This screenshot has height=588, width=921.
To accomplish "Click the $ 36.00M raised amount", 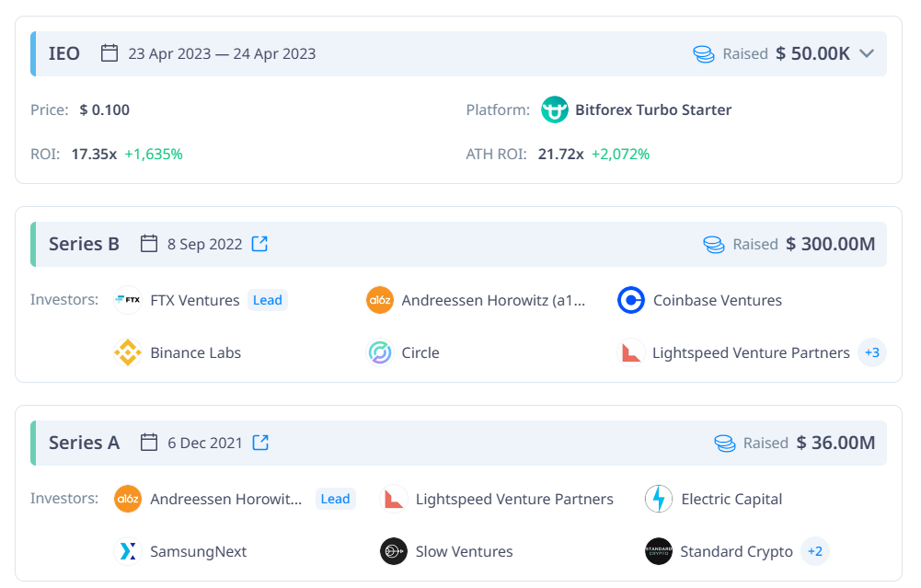I will tap(835, 443).
